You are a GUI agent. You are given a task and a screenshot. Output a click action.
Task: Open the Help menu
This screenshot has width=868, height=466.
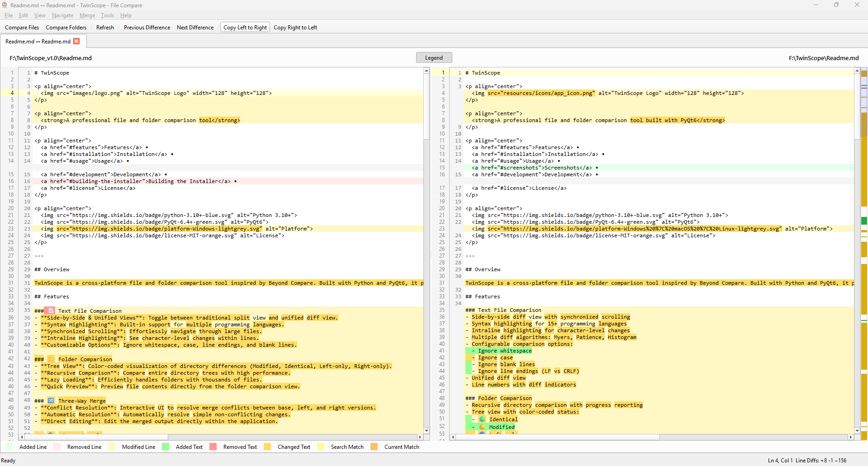pyautogui.click(x=126, y=15)
